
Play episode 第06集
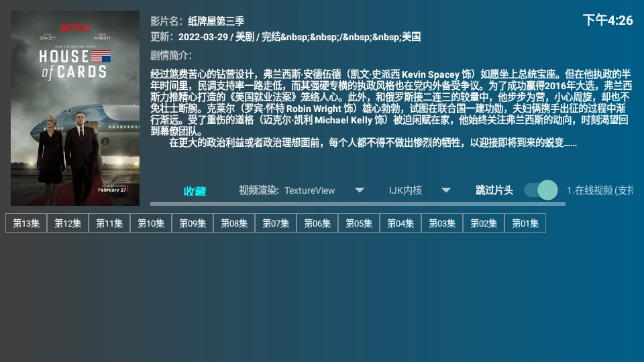pos(317,224)
